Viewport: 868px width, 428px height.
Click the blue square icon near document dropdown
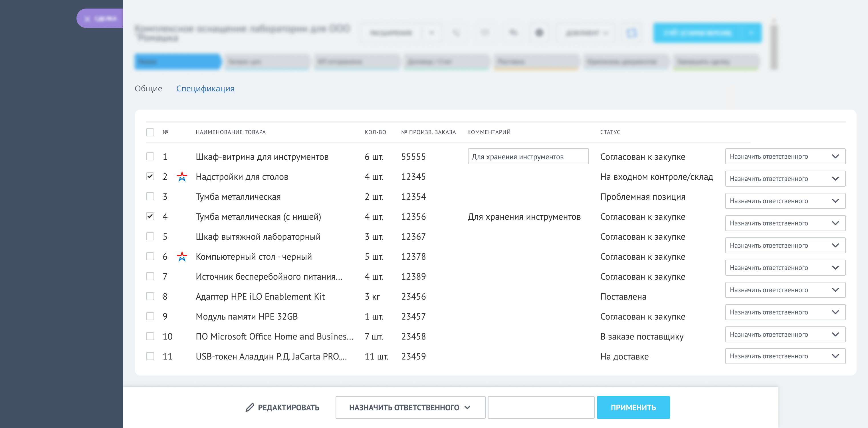[631, 33]
